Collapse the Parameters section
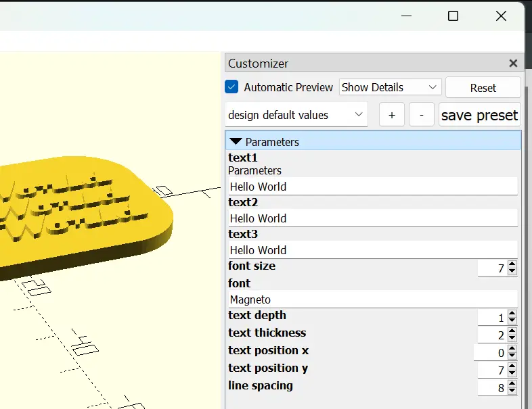The height and width of the screenshot is (409, 532). point(236,141)
